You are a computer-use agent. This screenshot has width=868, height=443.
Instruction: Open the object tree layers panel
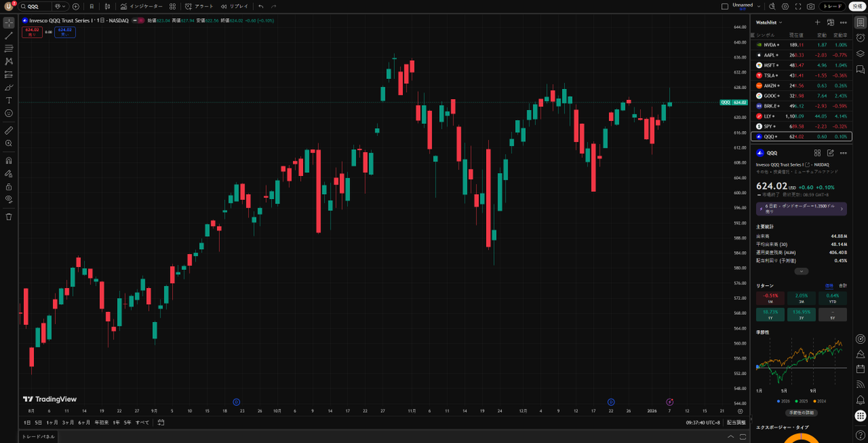(x=860, y=54)
